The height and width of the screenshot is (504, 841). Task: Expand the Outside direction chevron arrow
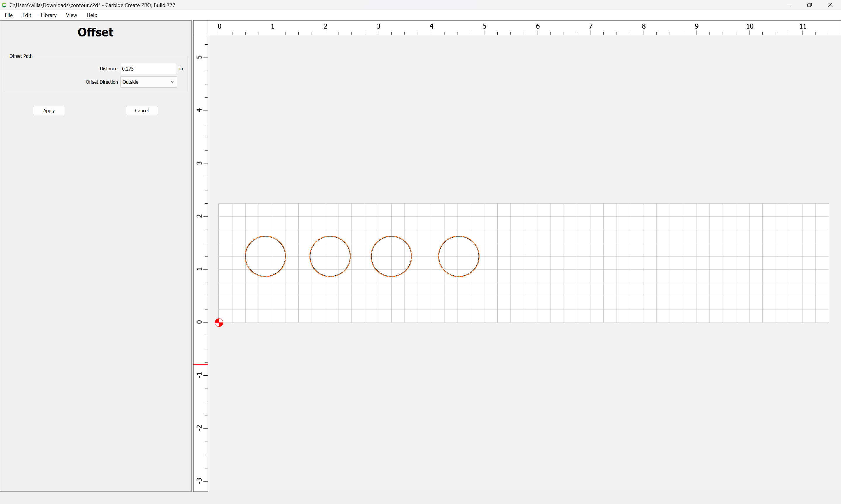tap(172, 82)
